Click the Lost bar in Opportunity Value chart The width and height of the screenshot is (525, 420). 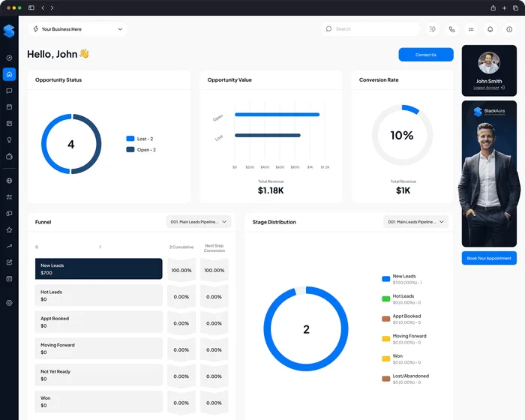pyautogui.click(x=268, y=135)
